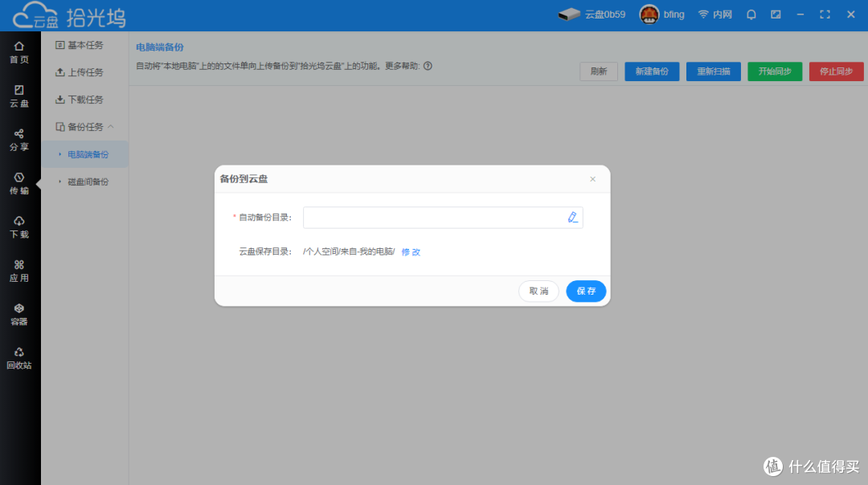Click the red 停止同步 button
This screenshot has height=485, width=868.
click(x=836, y=71)
